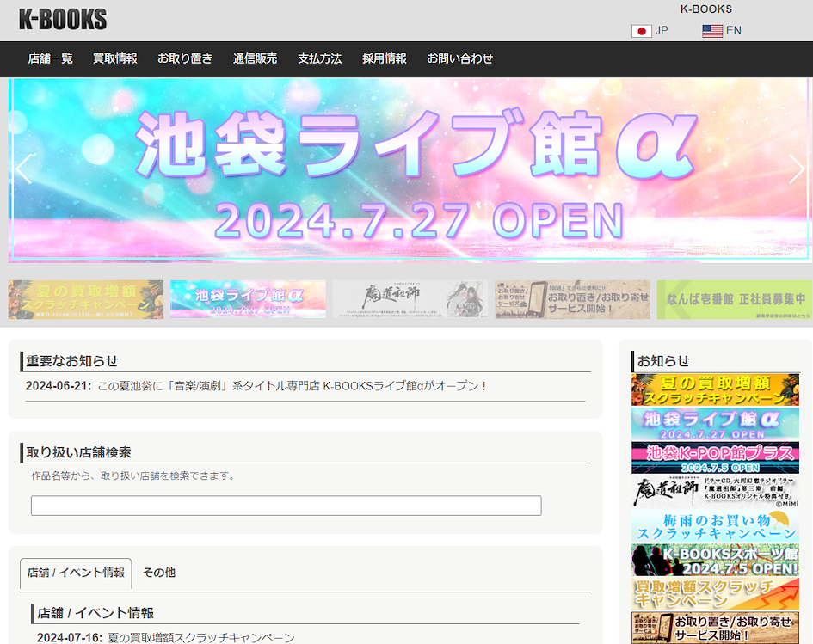813x644 pixels.
Task: Open 採用情報 in navigation bar
Action: click(385, 58)
